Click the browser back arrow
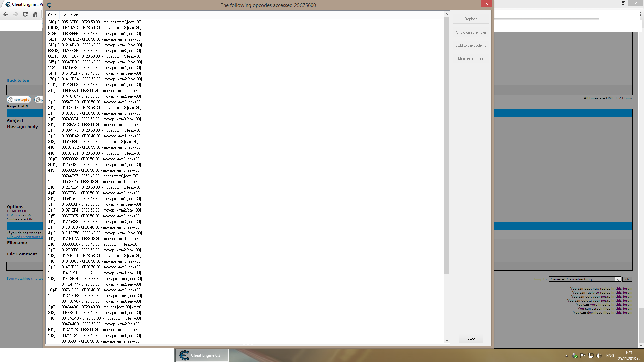644x362 pixels. coord(6,14)
